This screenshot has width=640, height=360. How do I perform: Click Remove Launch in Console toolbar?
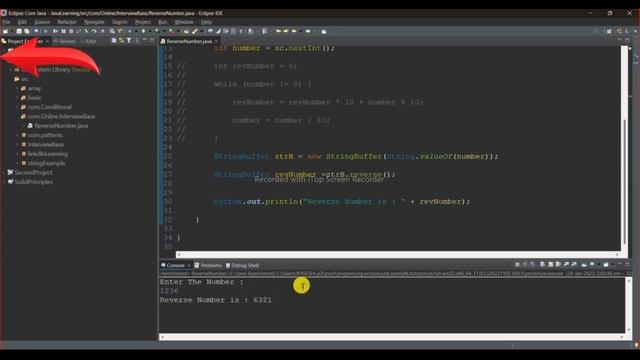(524, 264)
